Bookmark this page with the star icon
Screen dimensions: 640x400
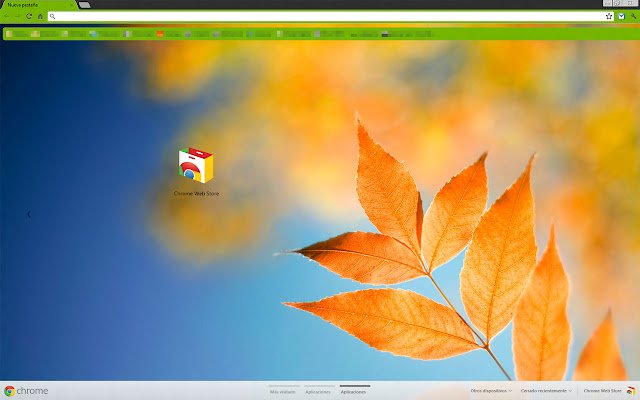click(609, 16)
